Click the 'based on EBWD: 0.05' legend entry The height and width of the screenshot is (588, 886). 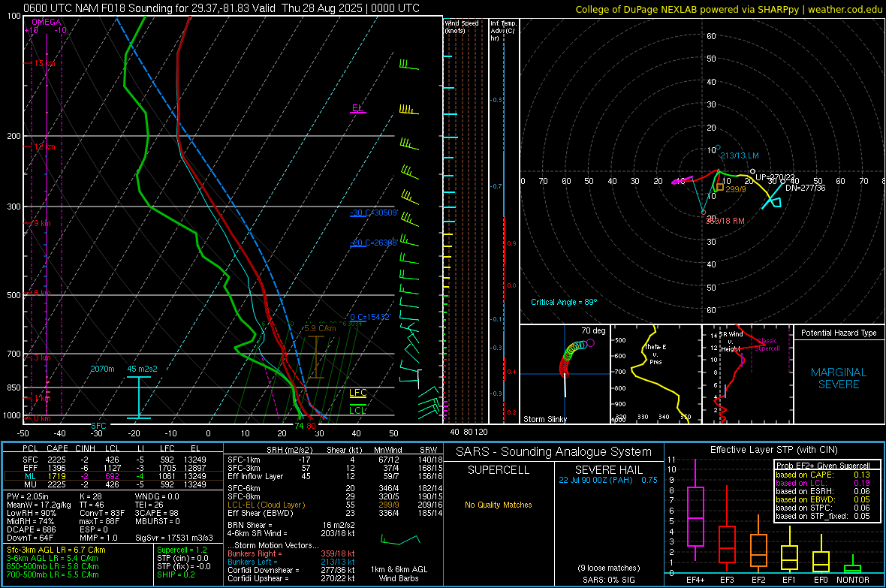click(x=823, y=499)
